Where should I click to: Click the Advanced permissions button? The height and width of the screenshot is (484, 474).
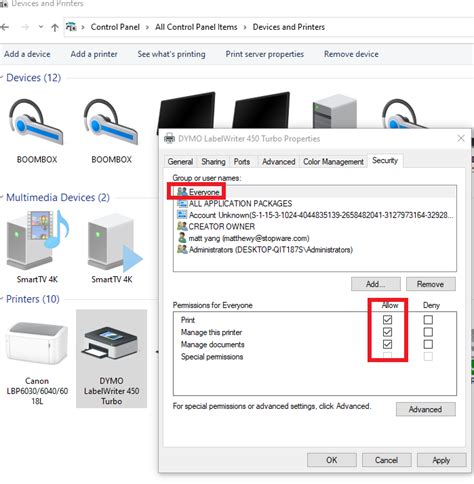pyautogui.click(x=426, y=409)
